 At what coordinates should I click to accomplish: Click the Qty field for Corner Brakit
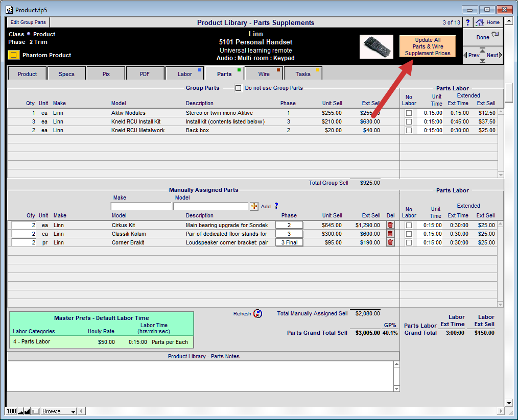[23, 242]
